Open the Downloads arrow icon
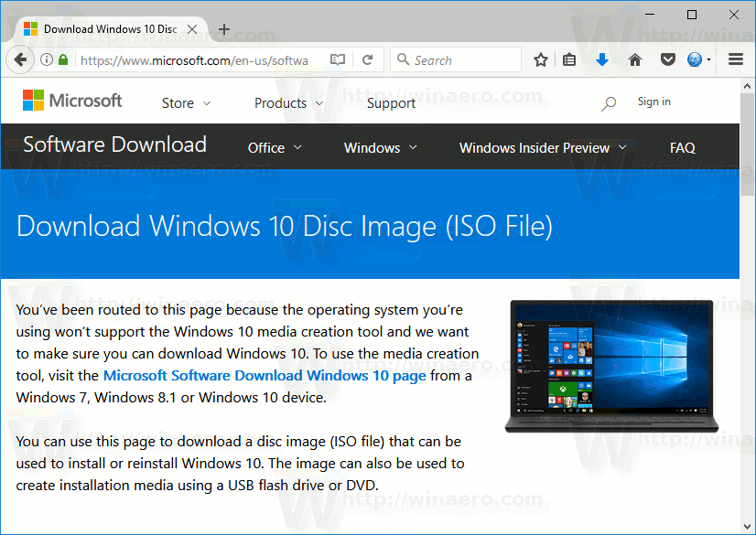The height and width of the screenshot is (535, 756). [x=601, y=60]
